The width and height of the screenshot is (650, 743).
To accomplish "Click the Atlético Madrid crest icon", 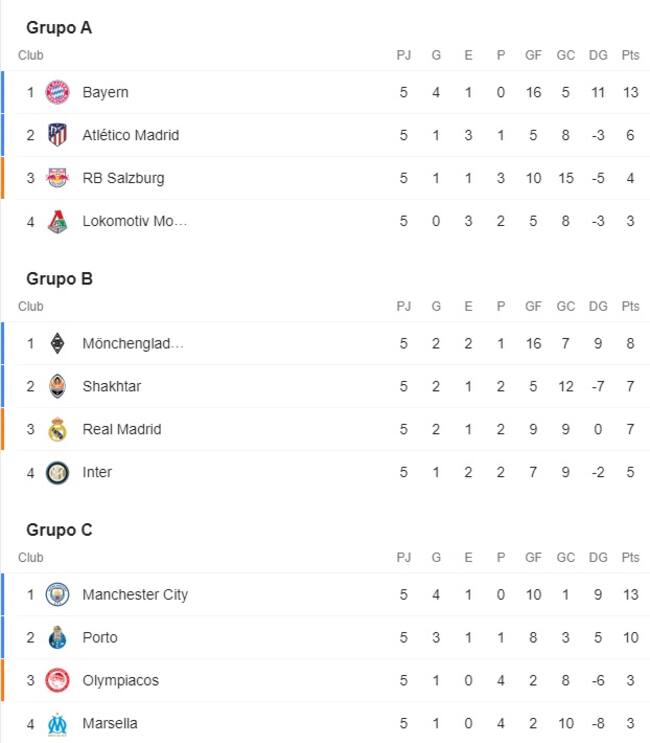I will pyautogui.click(x=57, y=135).
